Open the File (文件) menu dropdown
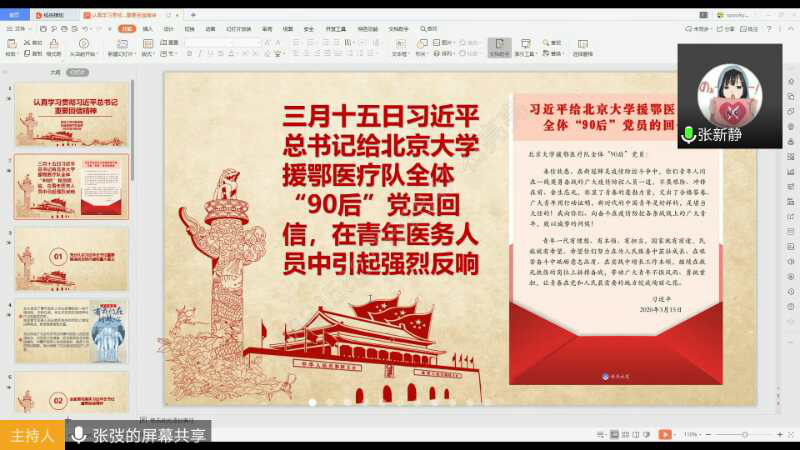This screenshot has height=450, width=800. pyautogui.click(x=17, y=29)
